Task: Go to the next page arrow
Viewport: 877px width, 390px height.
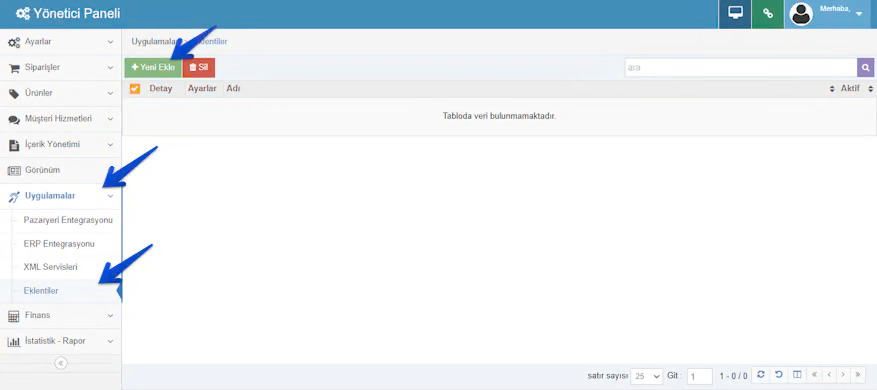Action: [x=843, y=374]
